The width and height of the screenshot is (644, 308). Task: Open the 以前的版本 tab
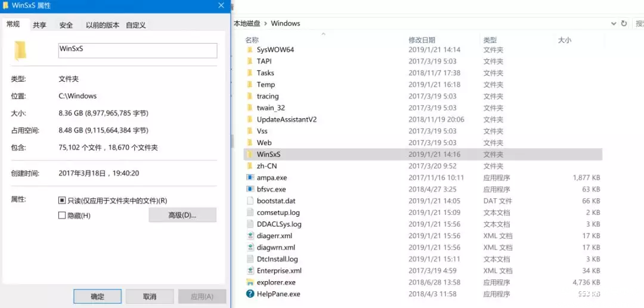click(x=102, y=25)
